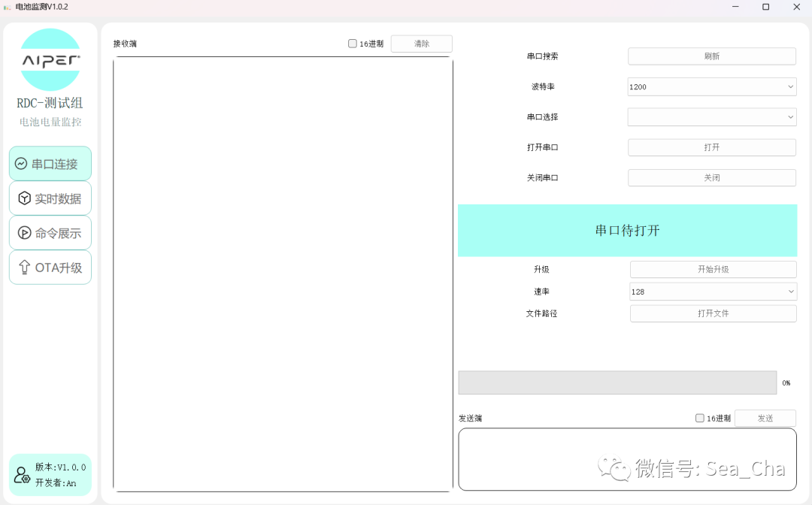Click the 刷新 button for serial search
The image size is (812, 505).
click(x=712, y=56)
